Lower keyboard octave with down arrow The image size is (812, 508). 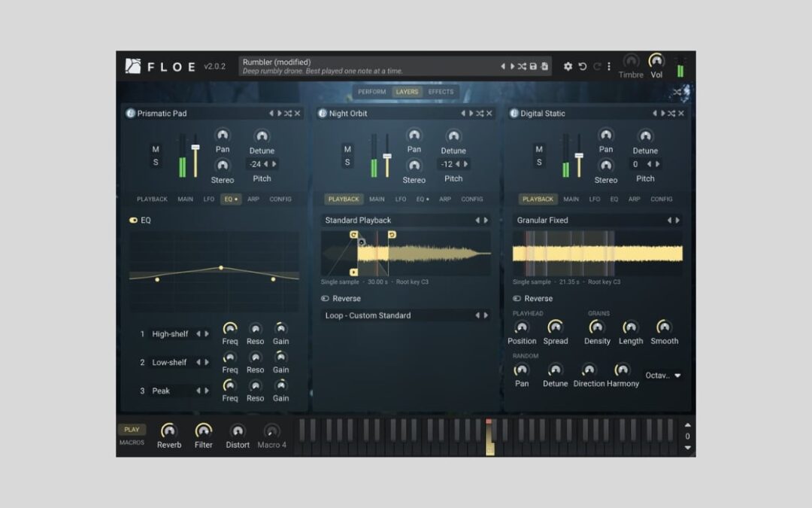pos(688,448)
